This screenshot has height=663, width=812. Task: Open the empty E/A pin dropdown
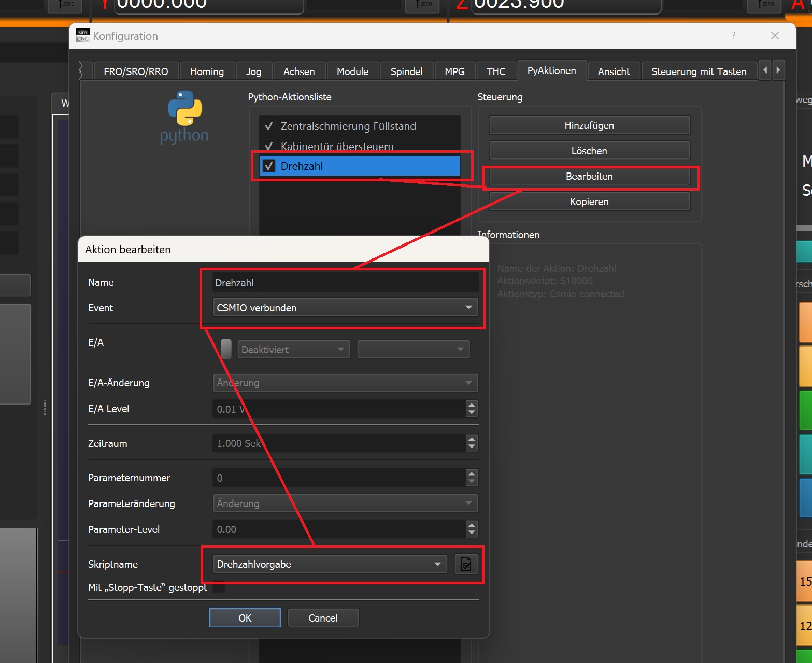point(414,350)
